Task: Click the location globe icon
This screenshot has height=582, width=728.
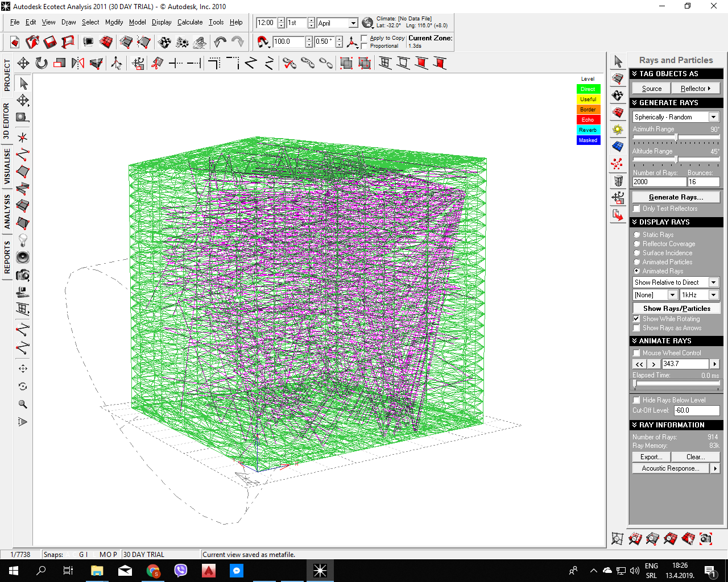Action: [x=367, y=23]
